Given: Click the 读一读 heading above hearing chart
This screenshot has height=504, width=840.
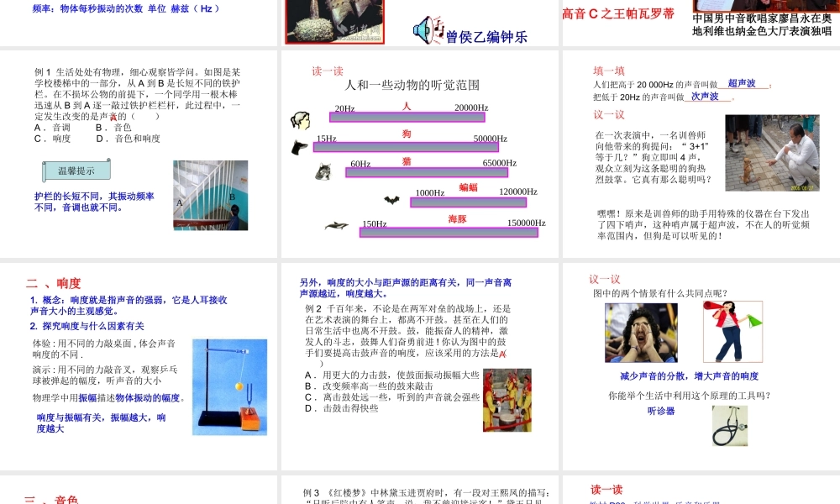Looking at the screenshot, I should point(328,71).
